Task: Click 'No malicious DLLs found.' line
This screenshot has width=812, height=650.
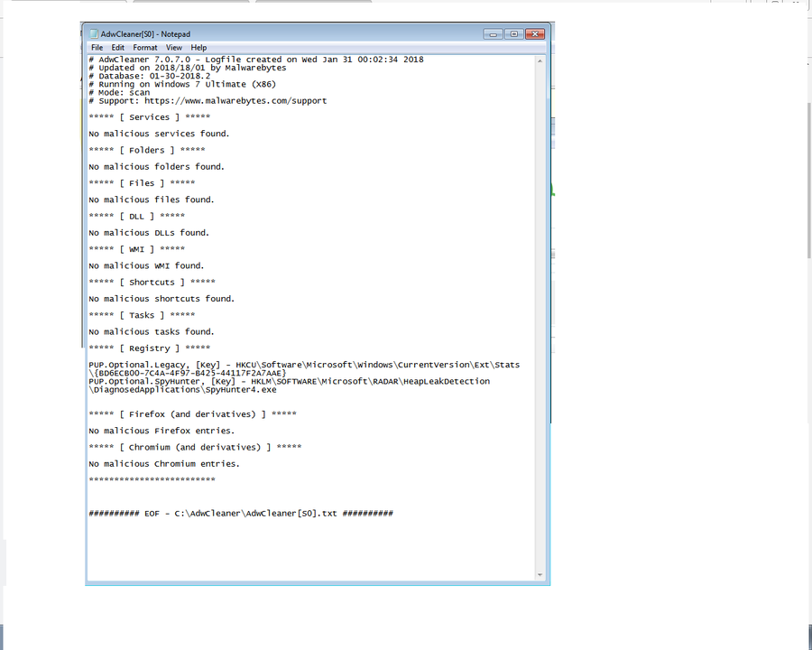Action: (149, 233)
